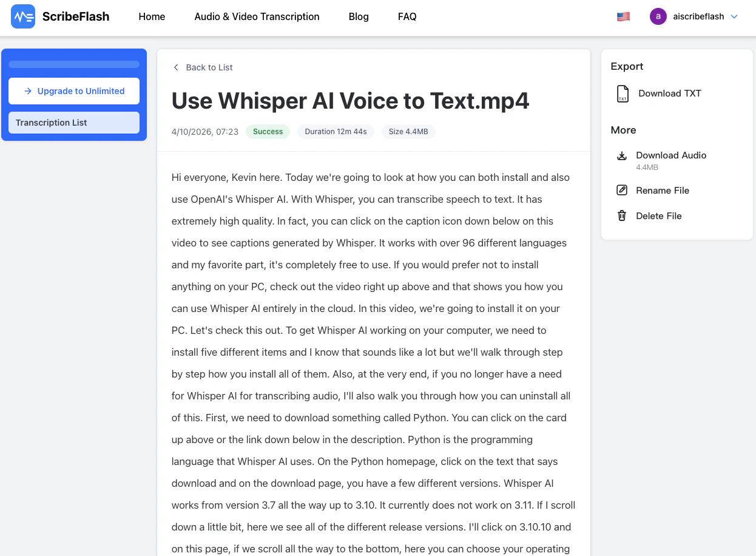Click the Back to List chevron icon
The width and height of the screenshot is (756, 556).
176,67
